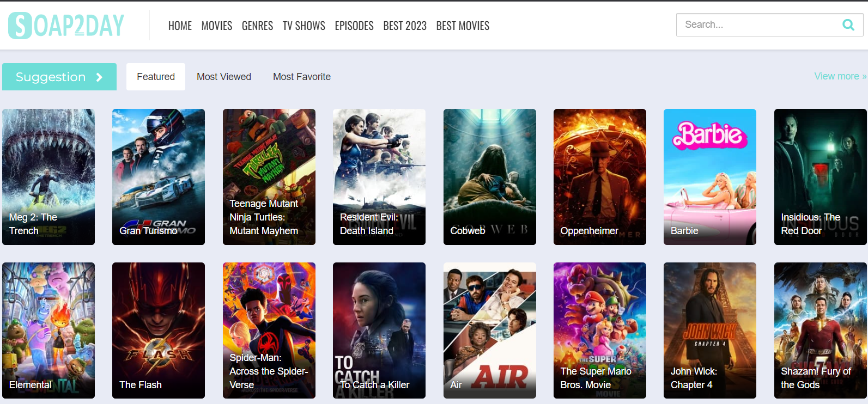Open Insidious: The Red Door poster
Screen dimensions: 868x404
coord(821,177)
